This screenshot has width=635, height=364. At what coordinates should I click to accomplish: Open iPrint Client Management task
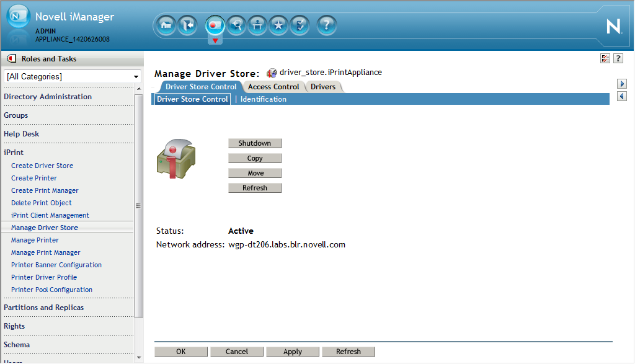coord(50,215)
